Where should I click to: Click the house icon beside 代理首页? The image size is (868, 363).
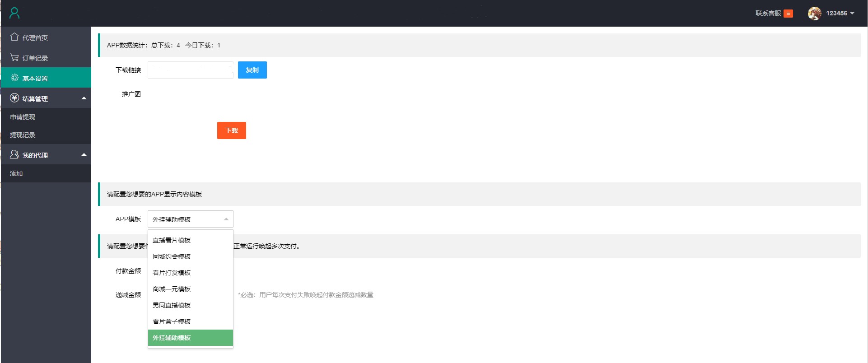click(14, 37)
